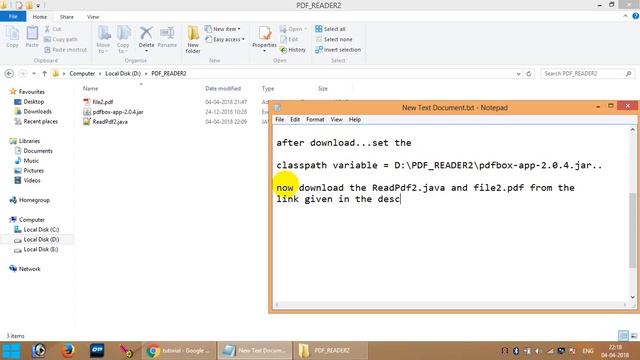Go up one folder level arrow
Image resolution: width=640 pixels, height=360 pixels.
[x=44, y=73]
